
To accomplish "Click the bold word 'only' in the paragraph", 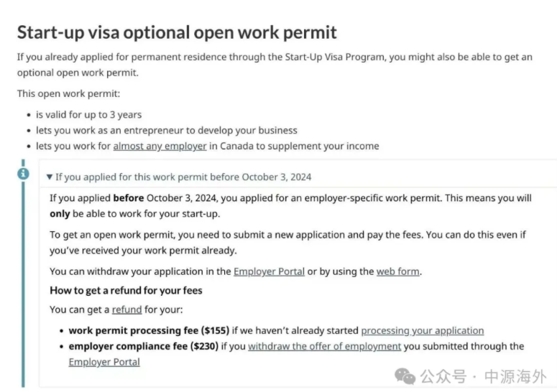I will point(60,213).
